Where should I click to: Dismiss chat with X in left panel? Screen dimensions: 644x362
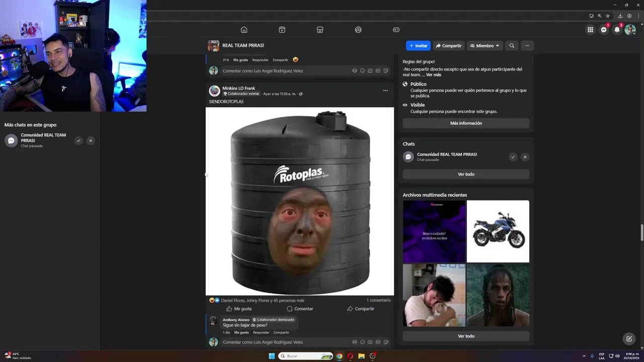91,141
